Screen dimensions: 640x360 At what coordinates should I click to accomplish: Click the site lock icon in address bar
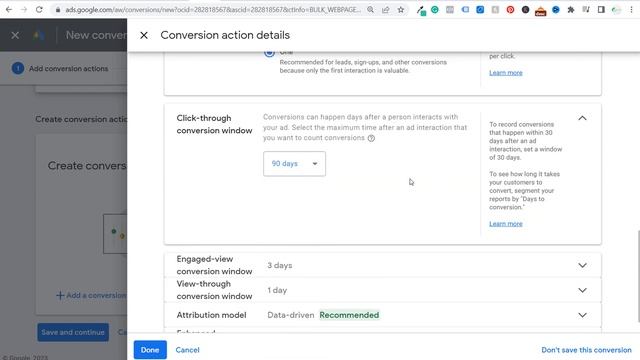tap(58, 9)
